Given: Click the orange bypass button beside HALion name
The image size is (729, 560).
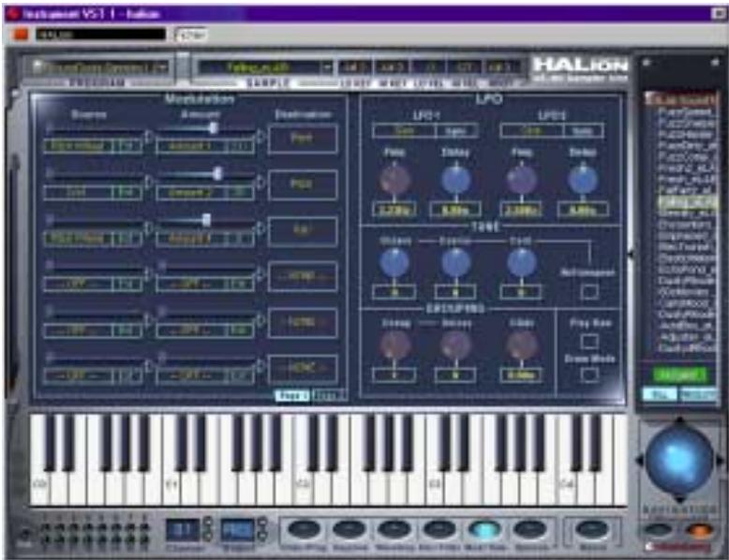Looking at the screenshot, I should [21, 34].
